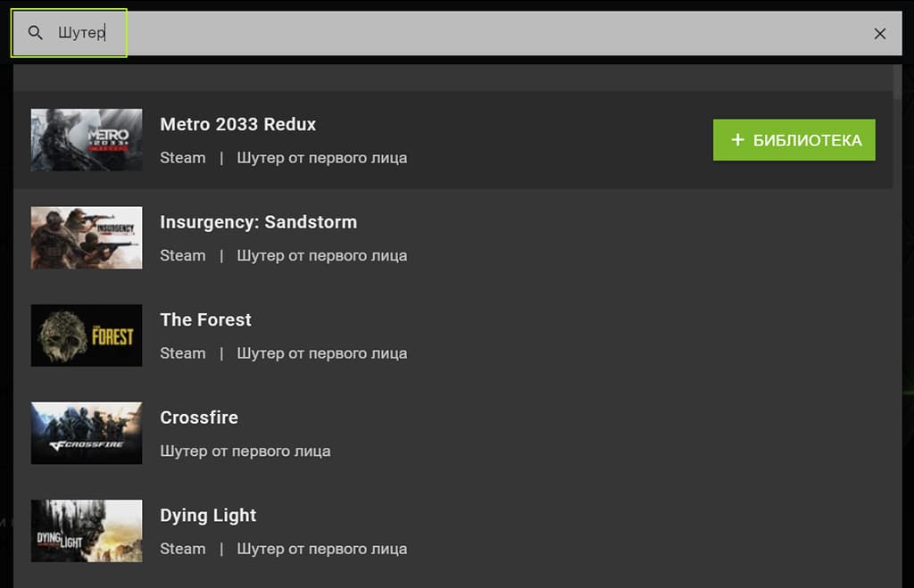Click the Steam label under The Forest
The image size is (914, 588).
[x=182, y=353]
